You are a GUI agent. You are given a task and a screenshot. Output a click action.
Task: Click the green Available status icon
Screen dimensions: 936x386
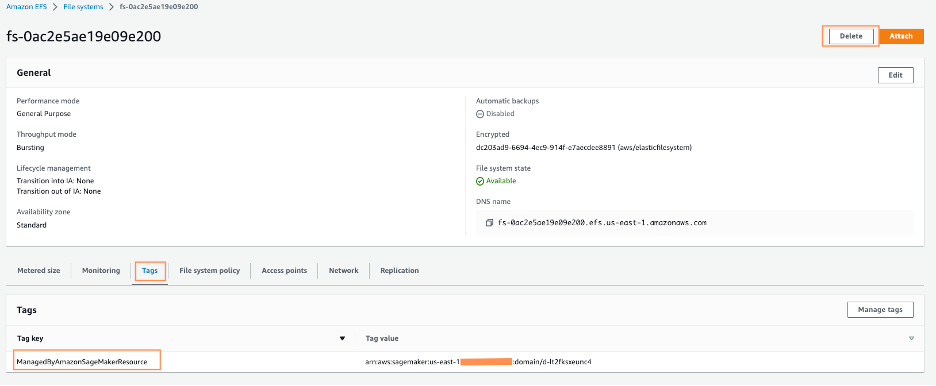(479, 181)
